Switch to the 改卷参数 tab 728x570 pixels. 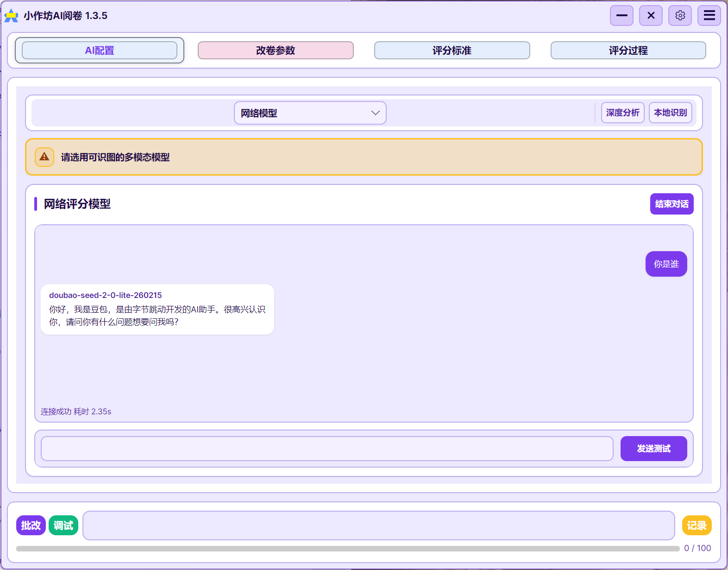(x=276, y=51)
